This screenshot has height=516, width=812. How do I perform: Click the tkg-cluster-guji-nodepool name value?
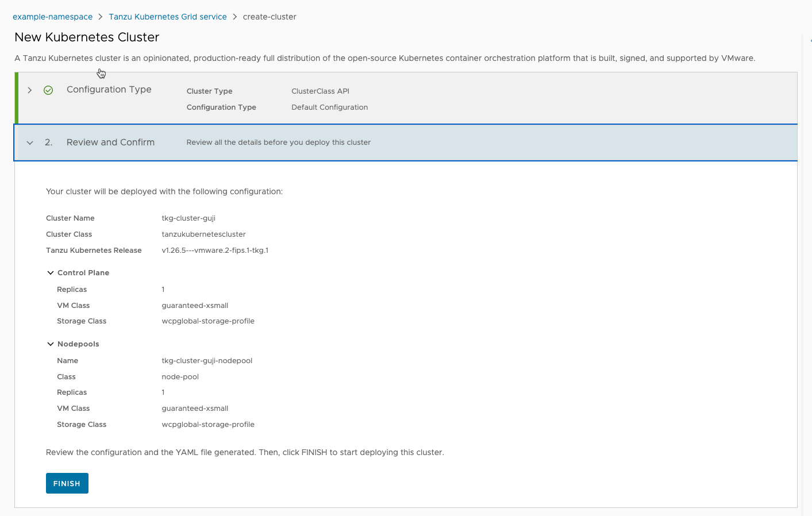tap(207, 361)
